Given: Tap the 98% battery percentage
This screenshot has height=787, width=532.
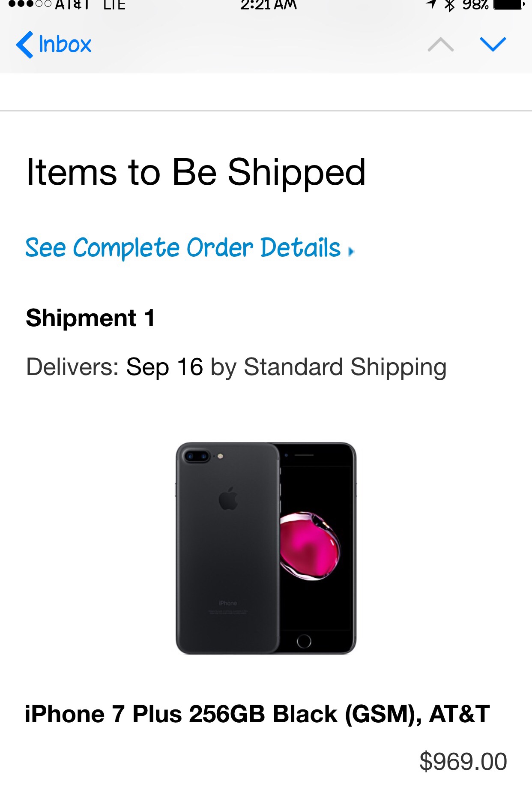Looking at the screenshot, I should click(475, 5).
